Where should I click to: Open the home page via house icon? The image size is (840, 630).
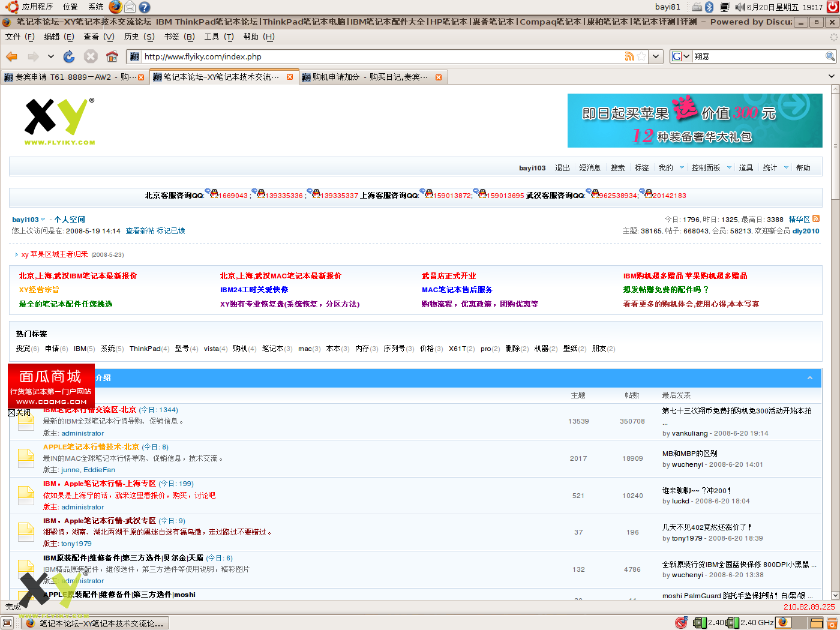pyautogui.click(x=112, y=56)
